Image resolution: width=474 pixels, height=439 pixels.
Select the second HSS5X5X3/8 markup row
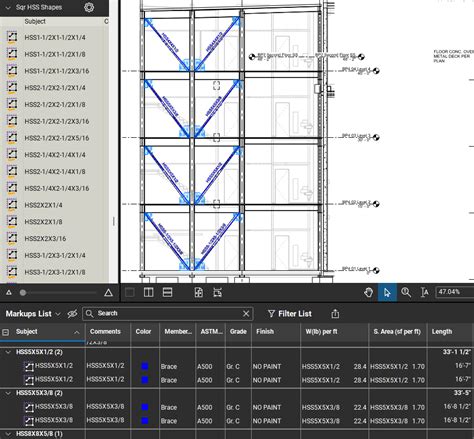coord(237,420)
